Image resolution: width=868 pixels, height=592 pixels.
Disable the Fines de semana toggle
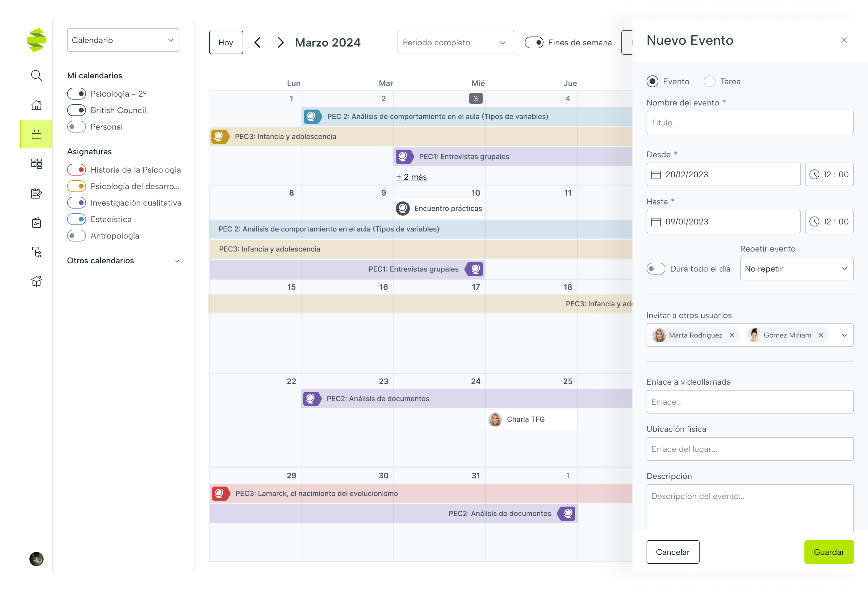coord(534,43)
